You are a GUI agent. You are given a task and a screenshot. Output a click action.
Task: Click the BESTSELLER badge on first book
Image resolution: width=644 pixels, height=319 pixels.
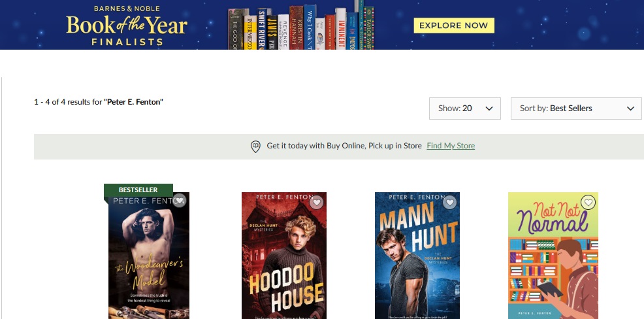138,190
